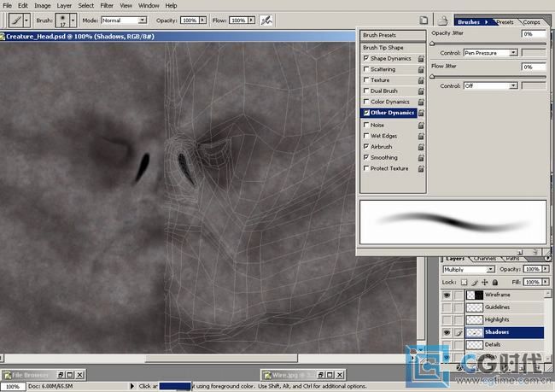Open the Image menu
The width and height of the screenshot is (555, 392).
coord(43,6)
